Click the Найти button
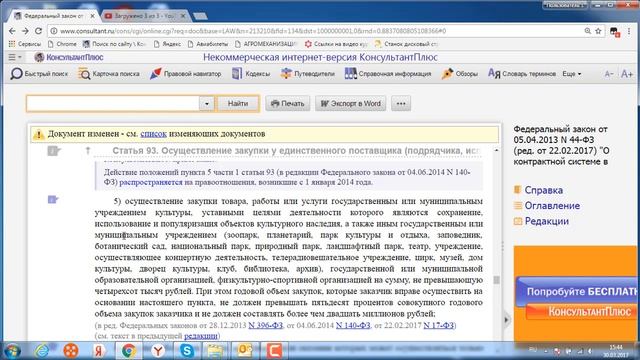The image size is (640, 360). coord(238,104)
